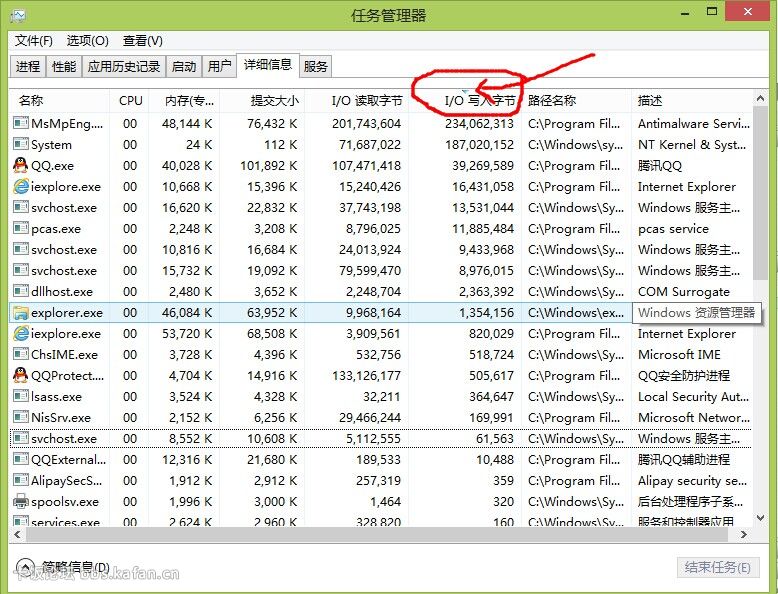
Task: Click the vertical scrollbar thumb
Action: (760, 193)
